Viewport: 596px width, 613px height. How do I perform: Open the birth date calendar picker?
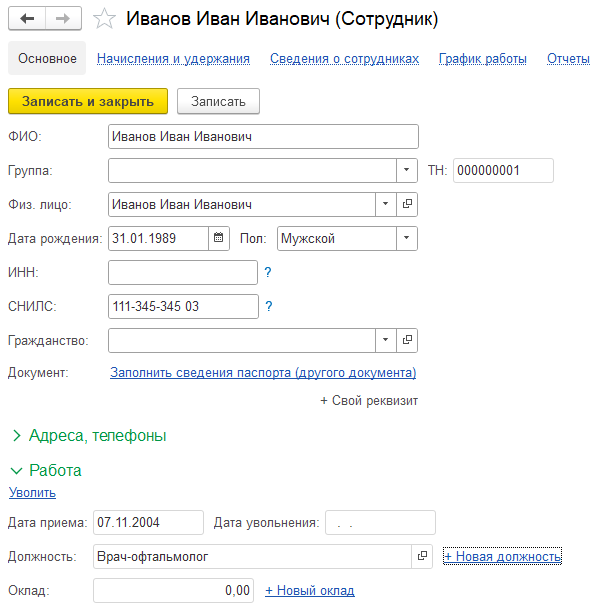(x=218, y=238)
